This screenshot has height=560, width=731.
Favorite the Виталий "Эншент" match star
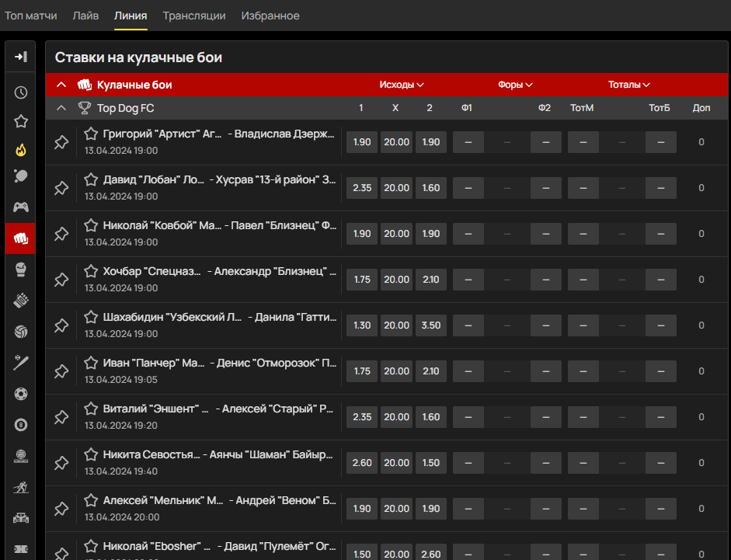91,409
